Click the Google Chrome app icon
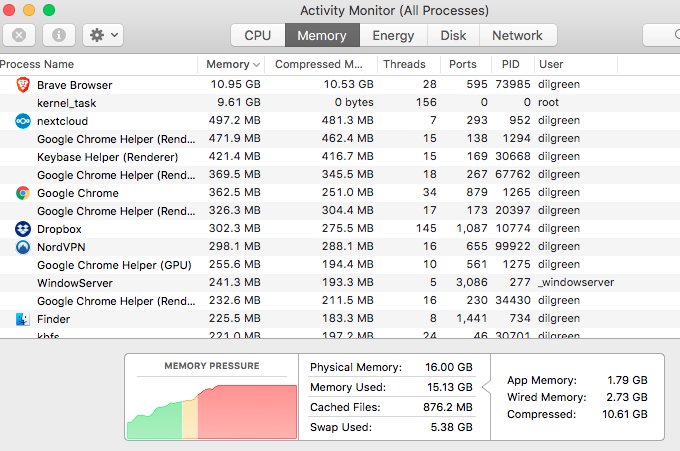The height and width of the screenshot is (451, 680). click(x=23, y=193)
